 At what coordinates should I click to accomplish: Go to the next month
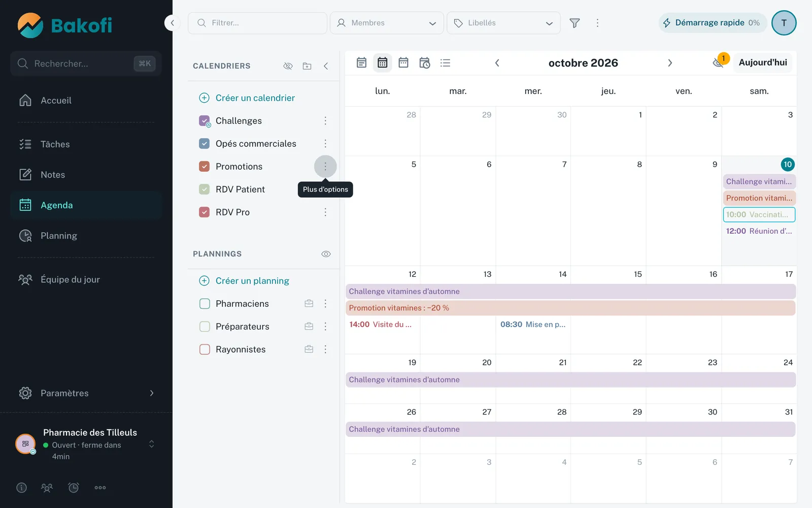pos(670,62)
